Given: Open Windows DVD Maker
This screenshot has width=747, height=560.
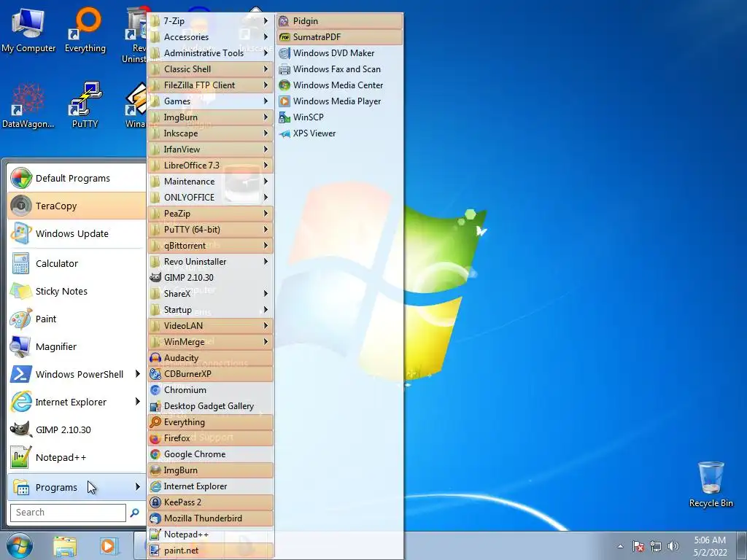Looking at the screenshot, I should pyautogui.click(x=339, y=52).
